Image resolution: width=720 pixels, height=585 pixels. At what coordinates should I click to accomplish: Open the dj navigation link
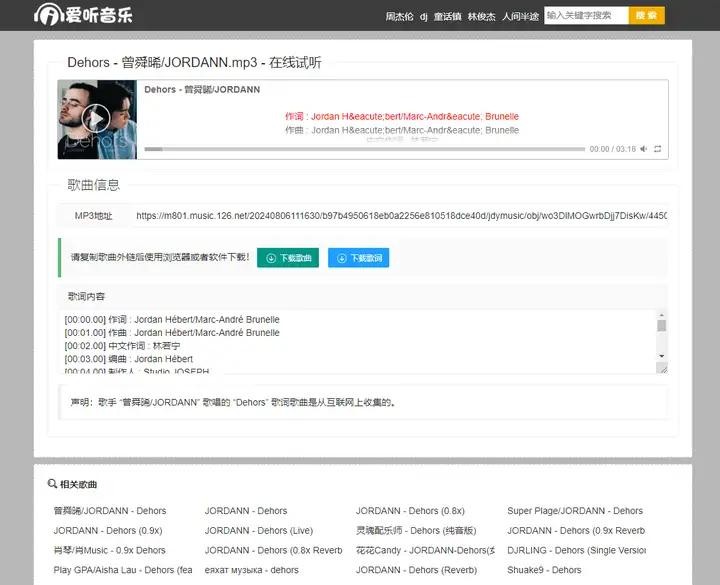tap(424, 16)
